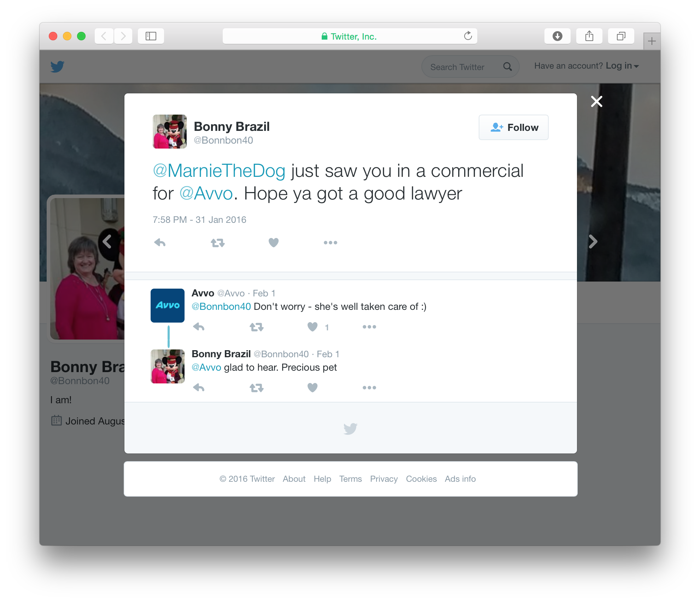Click Safari forward button
Viewport: 700px width, 602px height.
point(123,36)
